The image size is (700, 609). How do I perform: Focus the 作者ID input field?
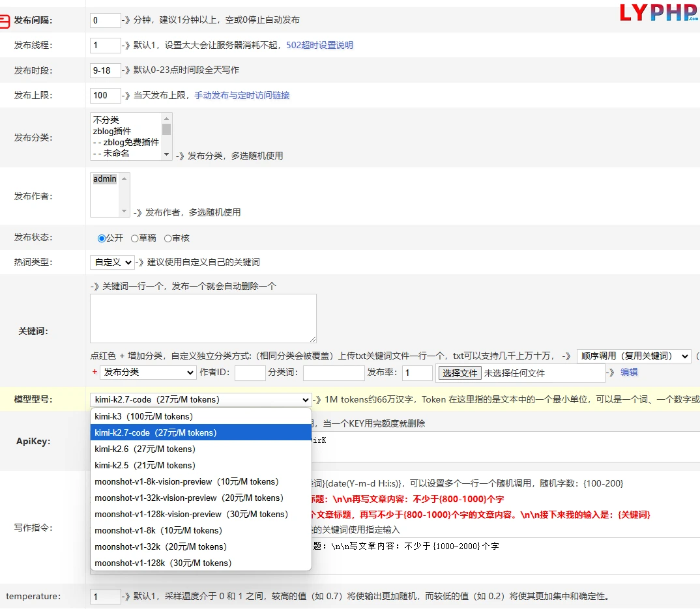coord(250,373)
